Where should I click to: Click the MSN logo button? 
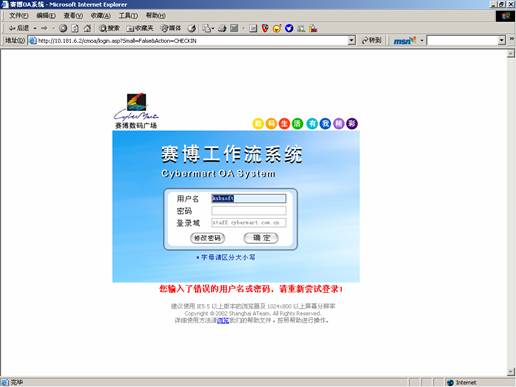[405, 41]
